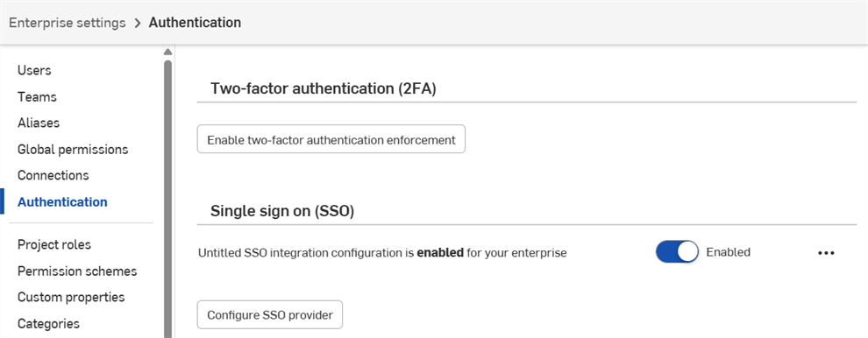This screenshot has height=338, width=868.
Task: Click the Enabled label beside the toggle
Action: pos(728,252)
